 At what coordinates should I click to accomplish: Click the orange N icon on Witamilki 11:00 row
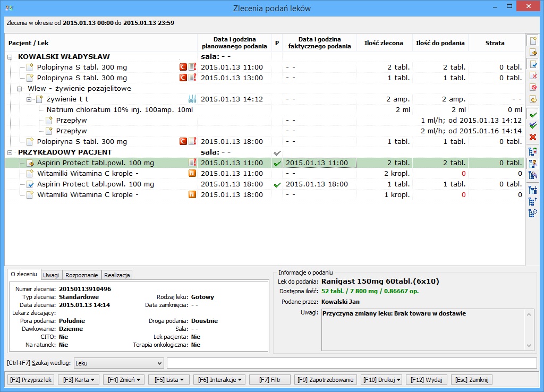192,174
